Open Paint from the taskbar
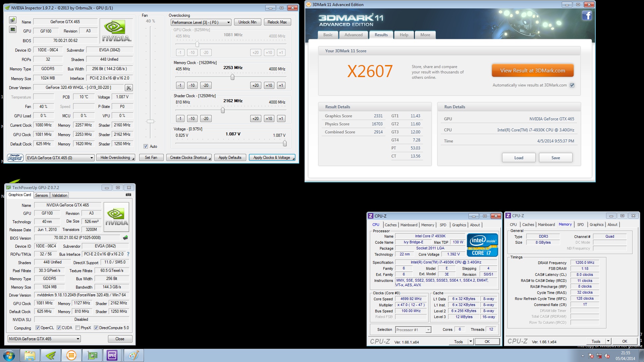The height and width of the screenshot is (362, 644). (x=133, y=355)
